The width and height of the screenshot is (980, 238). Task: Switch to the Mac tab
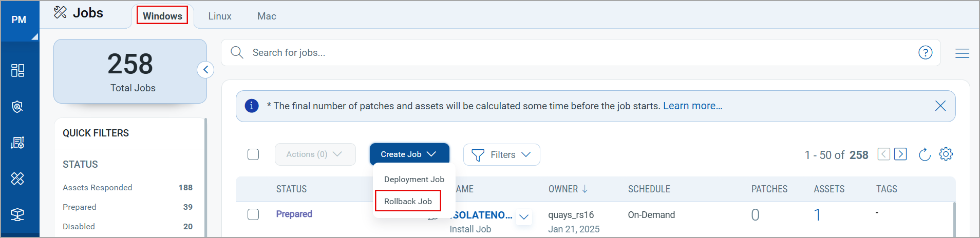267,16
